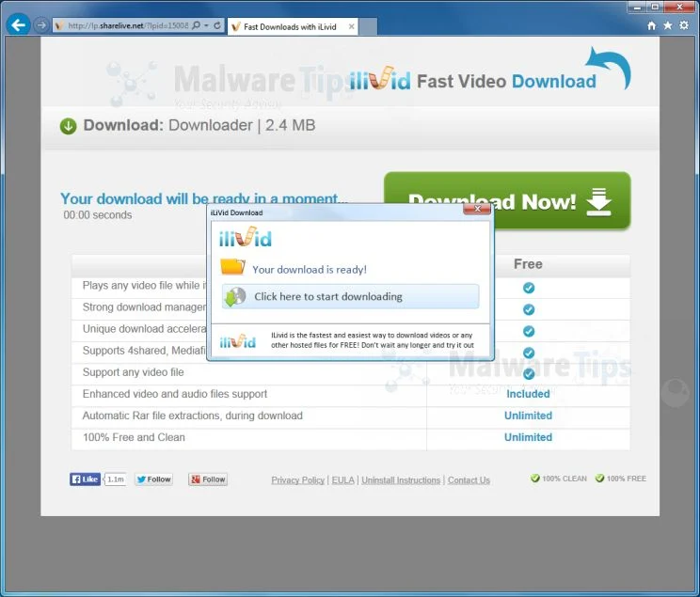Click the '100% FREE' badge checkmark
Image resolution: width=700 pixels, height=597 pixels.
click(x=599, y=479)
